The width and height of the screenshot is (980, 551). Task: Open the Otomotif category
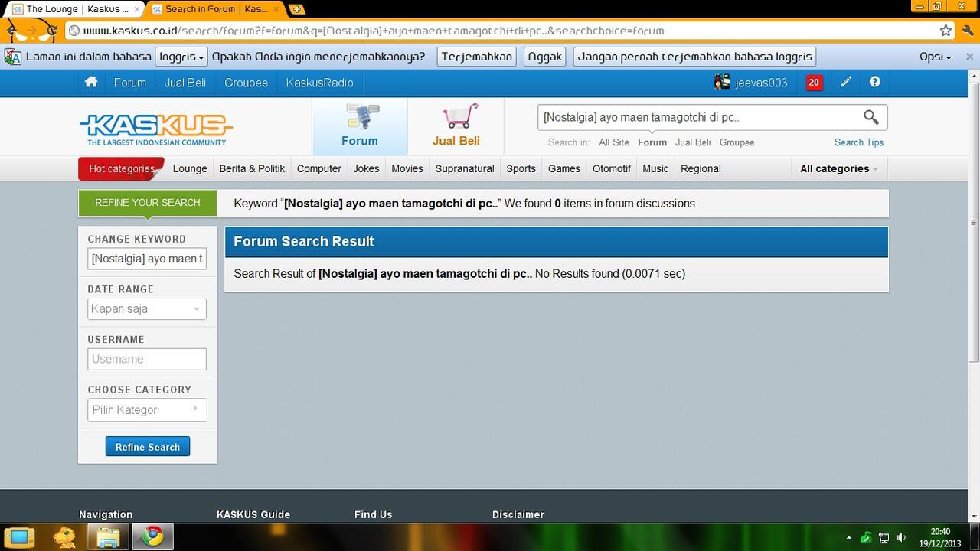tap(612, 168)
